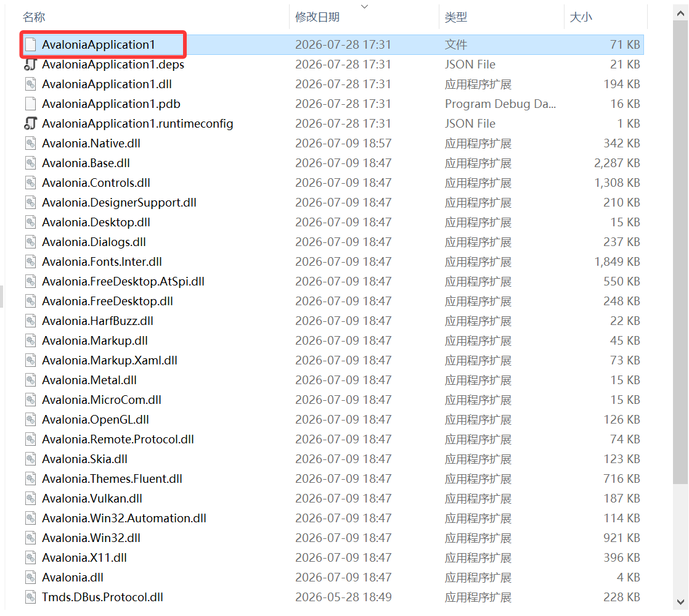Image resolution: width=689 pixels, height=616 pixels.
Task: Click the size value 921 KB
Action: pos(622,538)
